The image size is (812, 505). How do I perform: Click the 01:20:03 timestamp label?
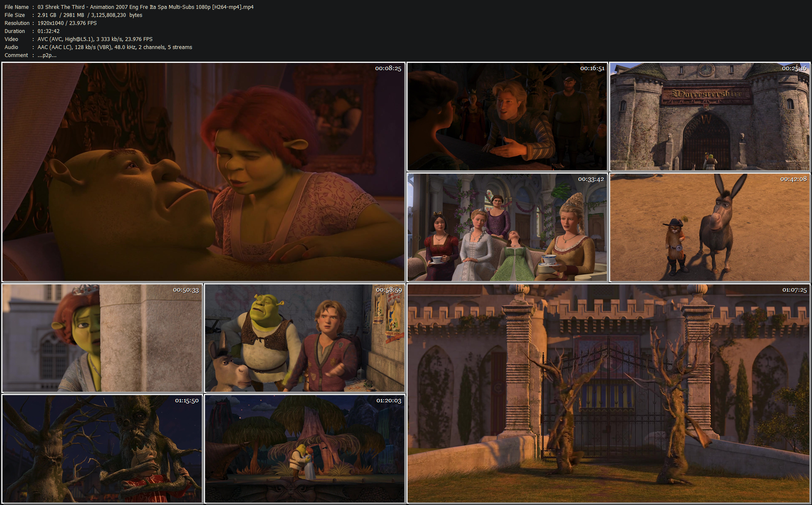tap(389, 401)
